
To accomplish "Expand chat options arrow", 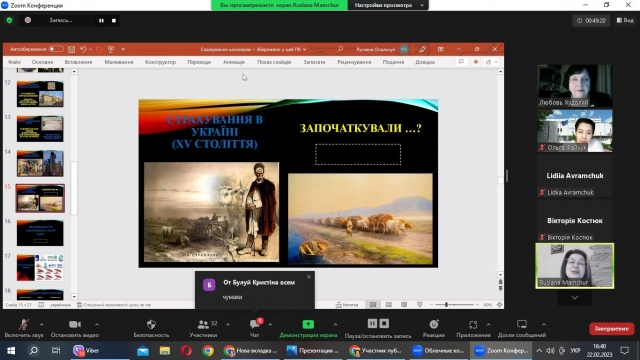I will coord(270,324).
